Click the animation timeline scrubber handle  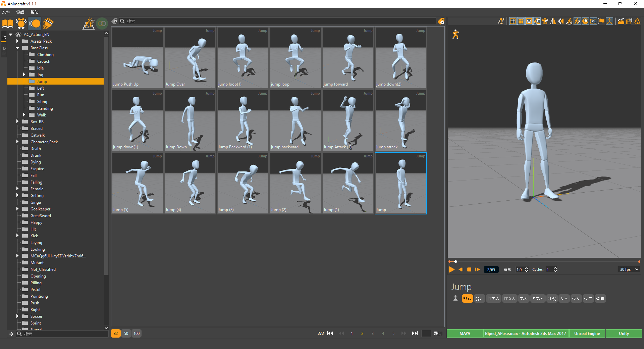point(455,261)
